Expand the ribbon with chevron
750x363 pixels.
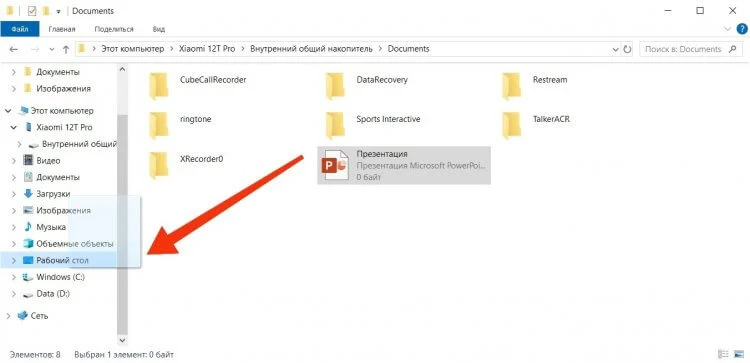728,29
